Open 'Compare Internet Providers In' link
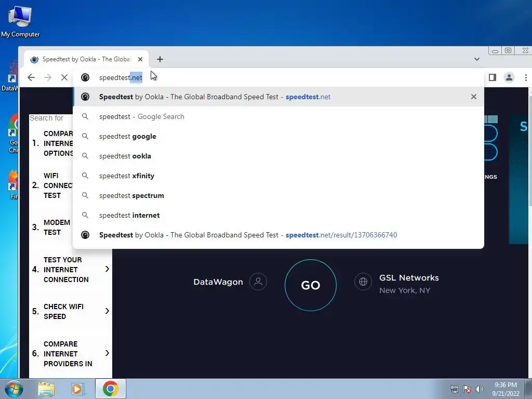Viewport: 532px width, 399px height. (x=68, y=353)
